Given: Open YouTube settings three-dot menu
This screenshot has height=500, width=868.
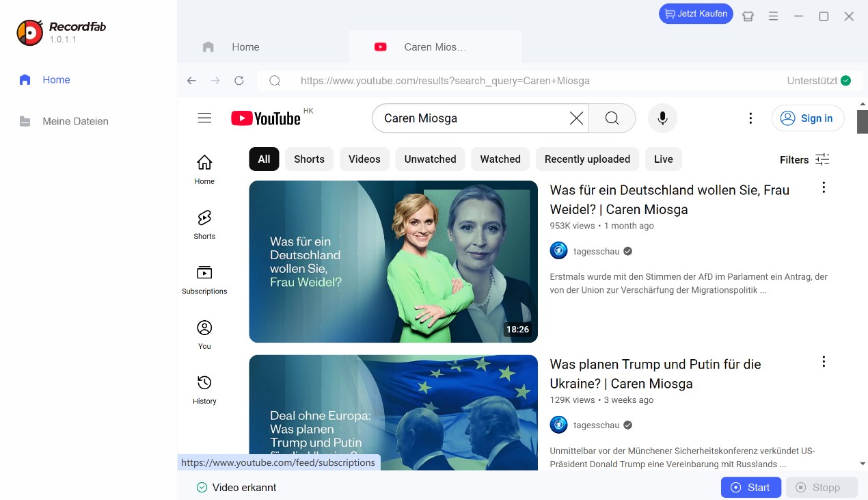Looking at the screenshot, I should [750, 118].
